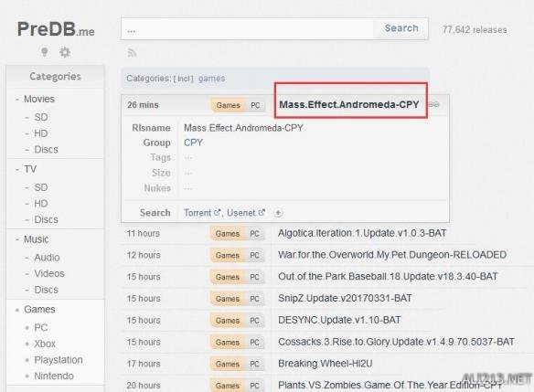This screenshot has width=534, height=392.
Task: Open the settings gear icon under logo
Action: click(65, 52)
